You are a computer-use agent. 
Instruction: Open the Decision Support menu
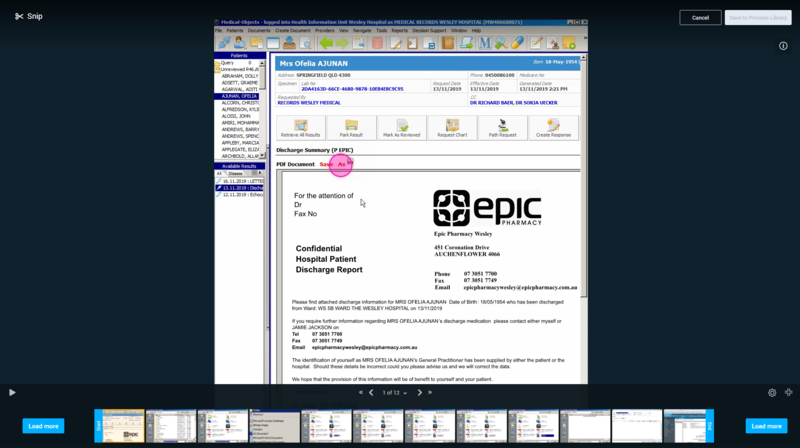point(429,31)
